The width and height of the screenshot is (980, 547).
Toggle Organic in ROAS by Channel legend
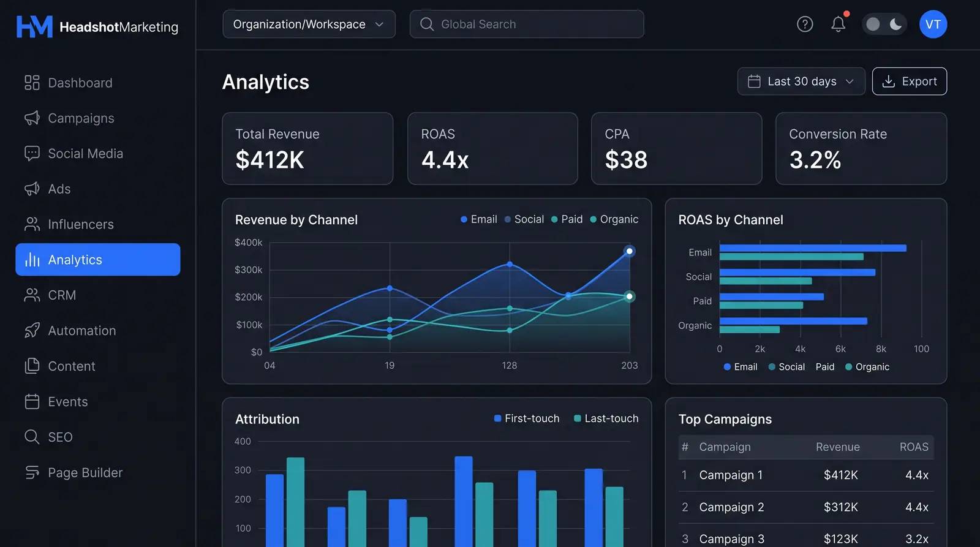pyautogui.click(x=867, y=367)
